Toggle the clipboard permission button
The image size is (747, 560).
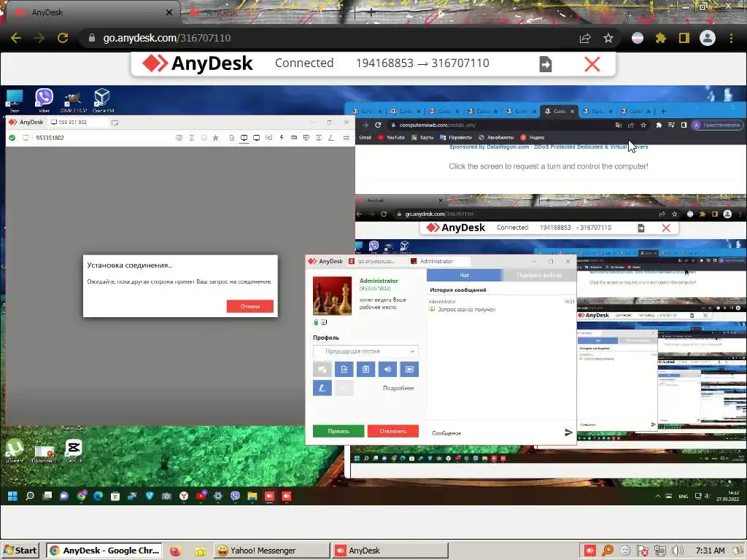click(x=366, y=369)
